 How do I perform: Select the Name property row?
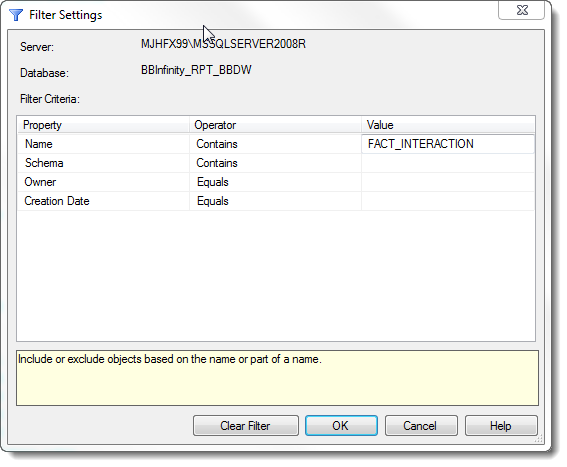103,144
